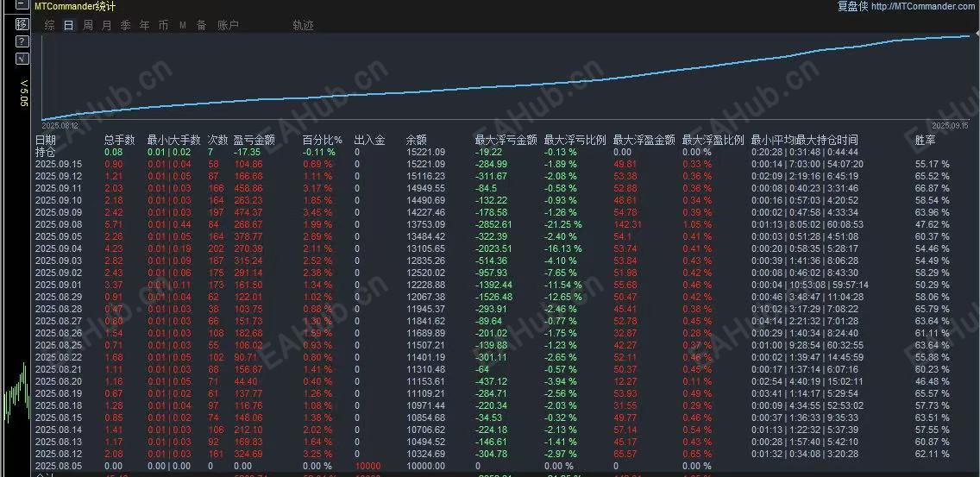The image size is (980, 477).
Task: Click the deposit amount 10000 in red
Action: pos(367,467)
